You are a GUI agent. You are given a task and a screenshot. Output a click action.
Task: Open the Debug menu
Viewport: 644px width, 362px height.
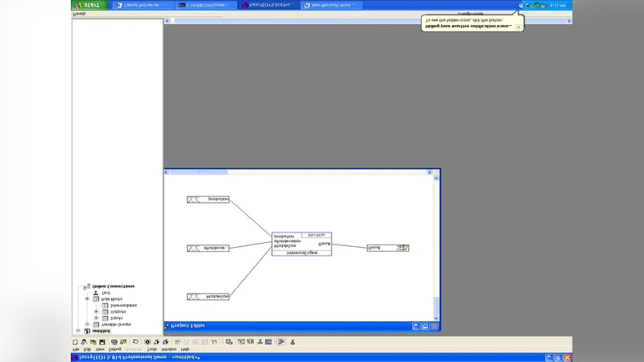pyautogui.click(x=114, y=350)
